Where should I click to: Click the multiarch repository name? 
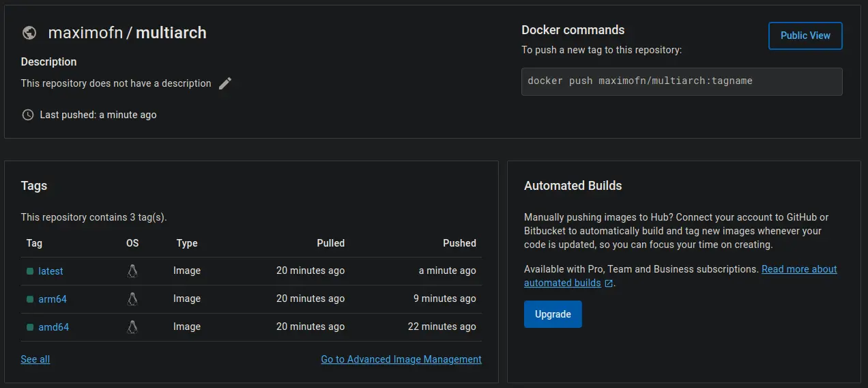coord(171,33)
